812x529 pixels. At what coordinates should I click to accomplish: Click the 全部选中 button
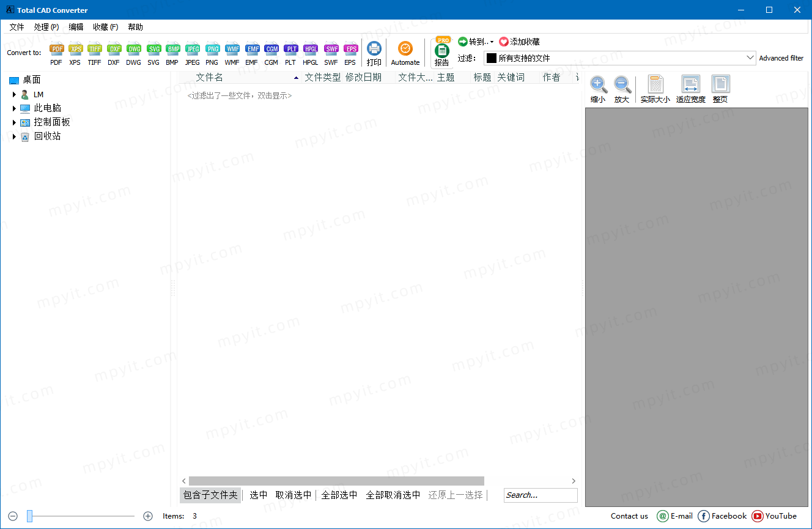(339, 495)
